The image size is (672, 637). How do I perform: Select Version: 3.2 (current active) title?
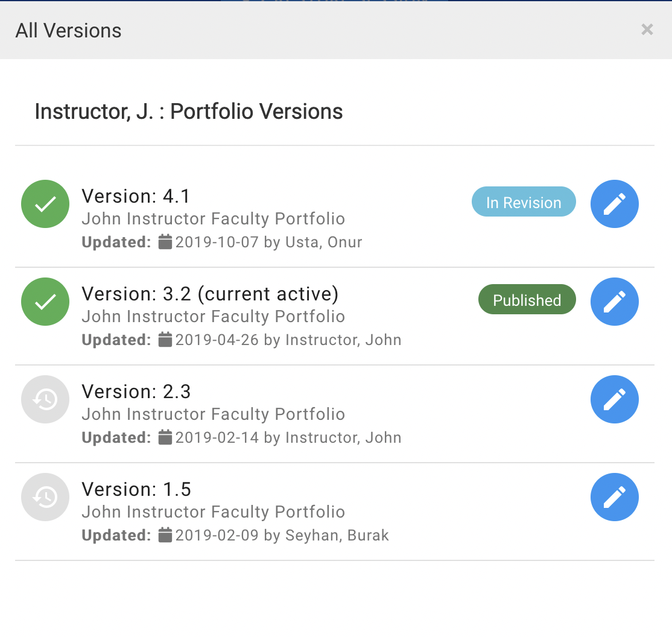(x=210, y=294)
